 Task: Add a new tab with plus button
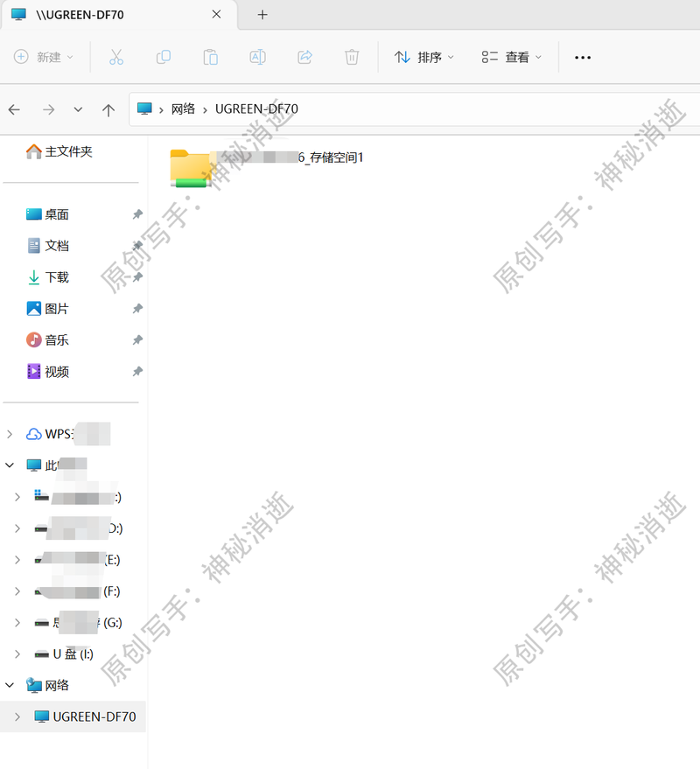(262, 15)
